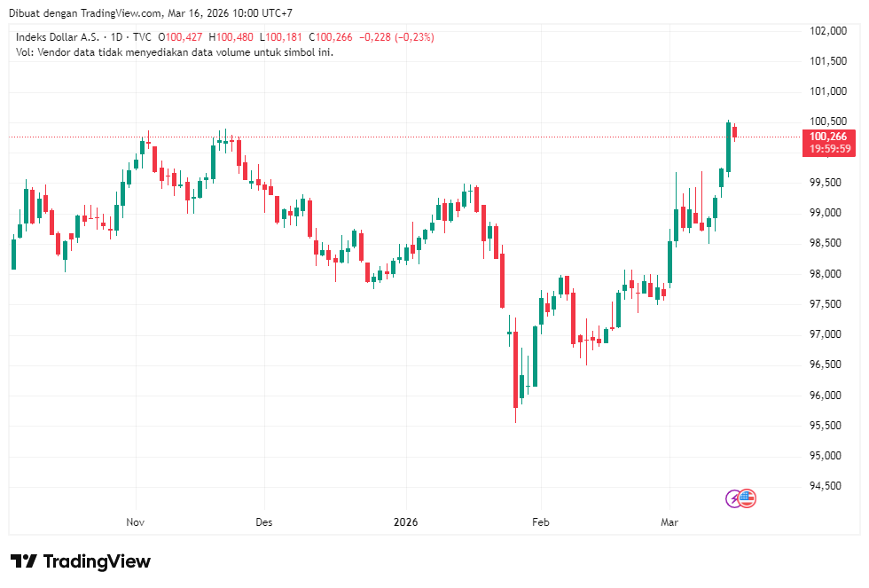This screenshot has width=869, height=588.
Task: Click the Mar label on time axis
Action: point(669,522)
